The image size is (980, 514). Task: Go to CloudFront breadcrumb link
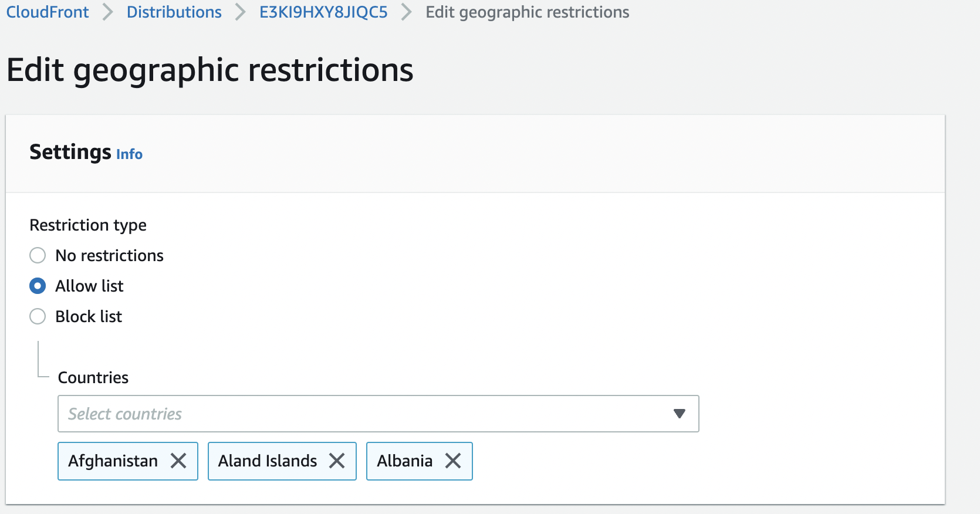click(x=48, y=12)
